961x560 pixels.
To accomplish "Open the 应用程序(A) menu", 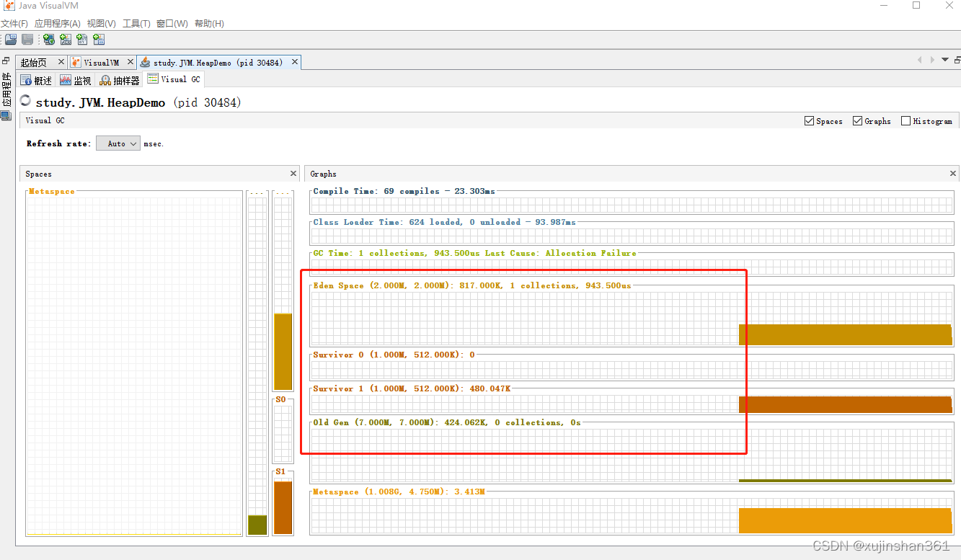I will click(58, 24).
